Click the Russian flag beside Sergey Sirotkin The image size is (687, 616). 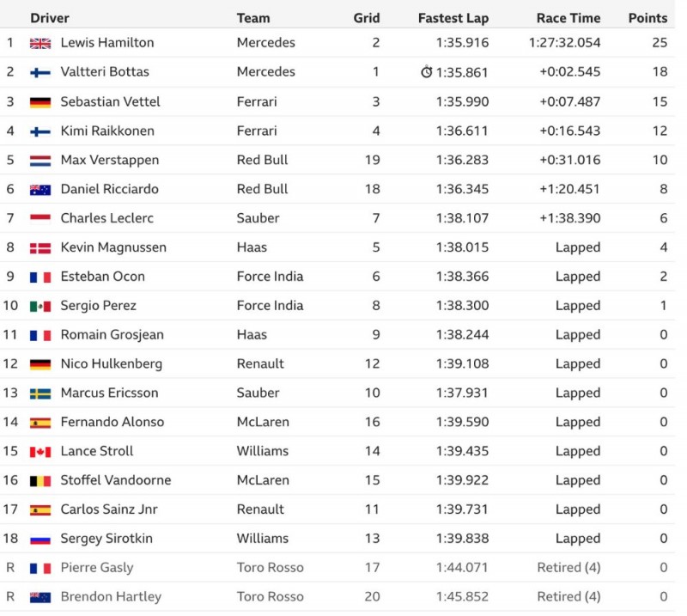tap(40, 539)
